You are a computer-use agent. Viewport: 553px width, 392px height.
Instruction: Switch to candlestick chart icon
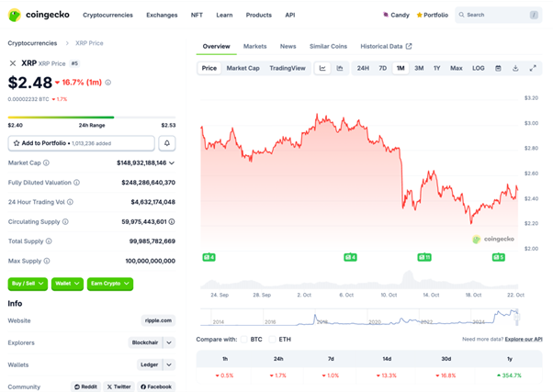pyautogui.click(x=340, y=68)
